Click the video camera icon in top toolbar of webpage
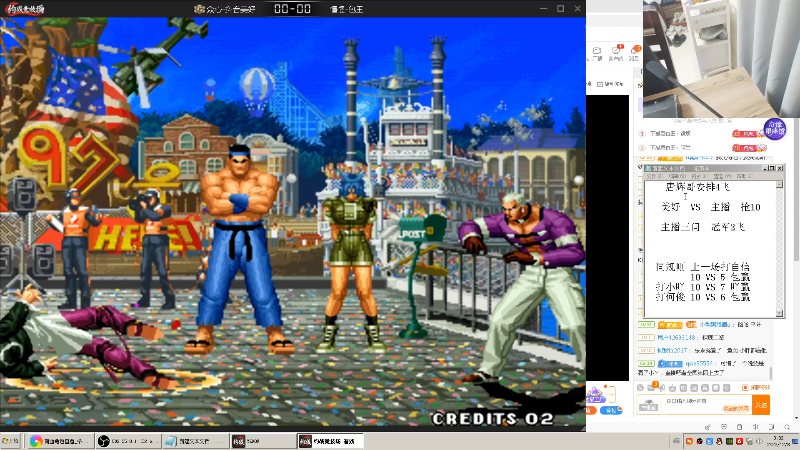The width and height of the screenshot is (800, 450). click(597, 51)
